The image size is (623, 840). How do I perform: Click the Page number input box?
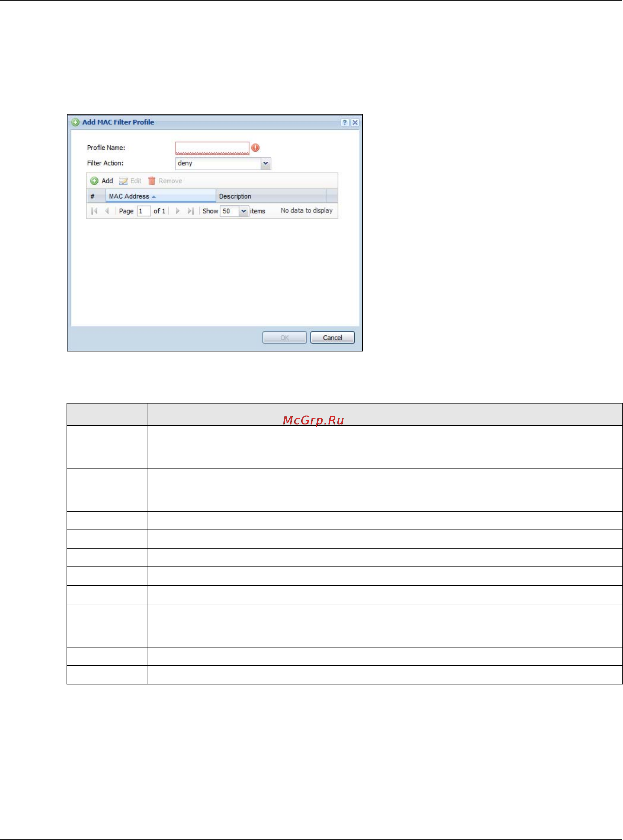coord(144,211)
